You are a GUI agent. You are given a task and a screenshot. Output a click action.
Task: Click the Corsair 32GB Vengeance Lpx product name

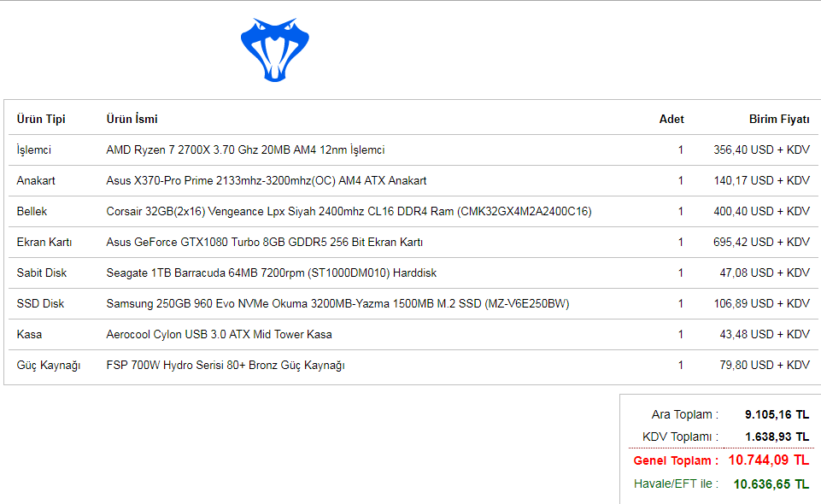349,212
